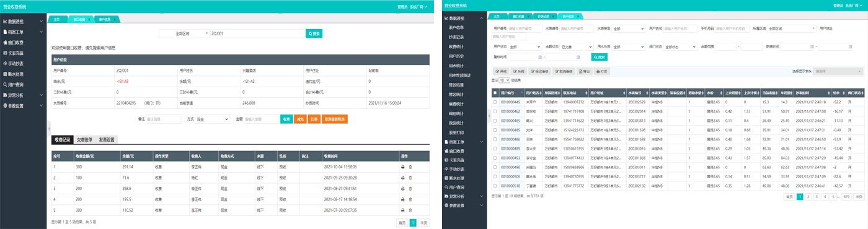The width and height of the screenshot is (868, 229).
Task: Click the 导出 export toolbar button
Action: pyautogui.click(x=584, y=71)
